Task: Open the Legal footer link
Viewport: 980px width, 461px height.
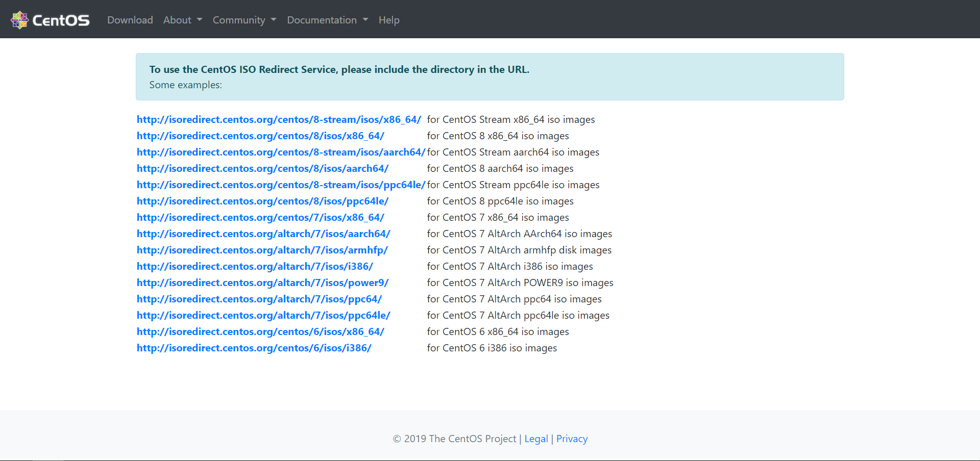Action: click(536, 439)
